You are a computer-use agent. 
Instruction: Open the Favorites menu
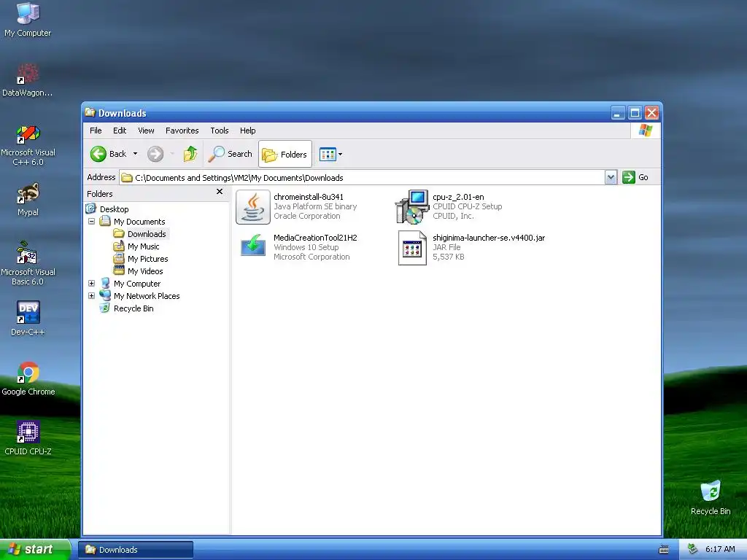click(182, 131)
